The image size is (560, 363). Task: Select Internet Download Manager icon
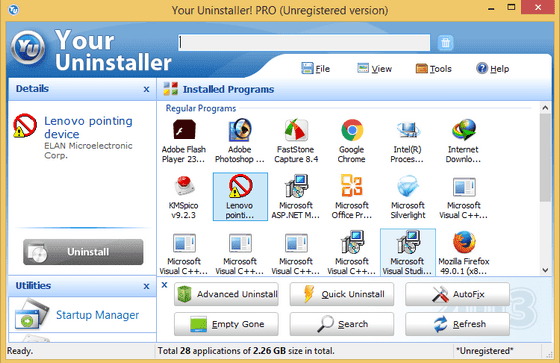[464, 130]
